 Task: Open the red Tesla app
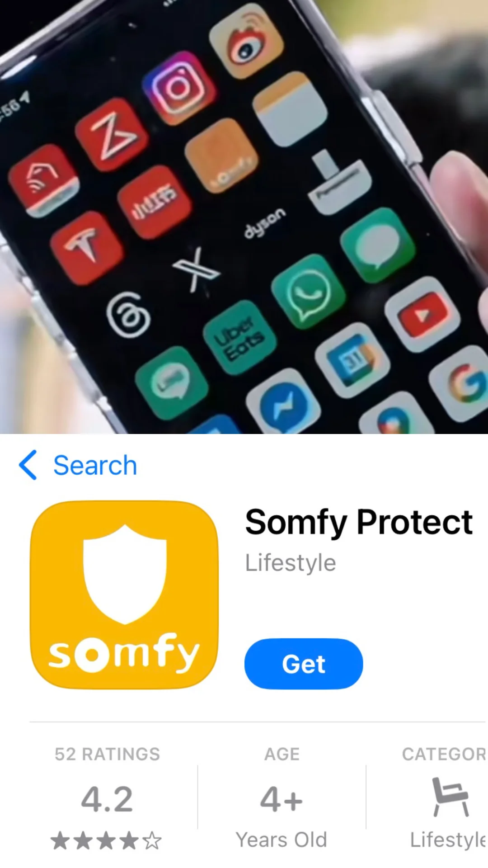[x=87, y=248]
